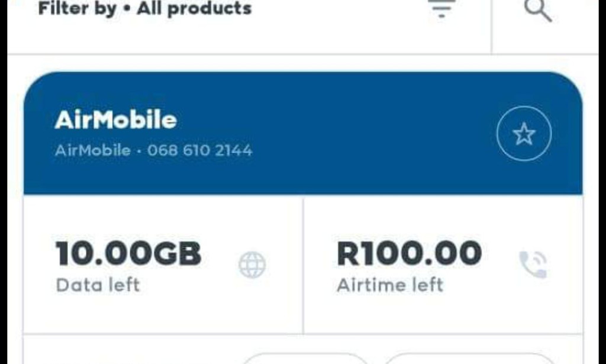This screenshot has height=364, width=606.
Task: Select the AirMobile account name text
Action: [x=116, y=120]
